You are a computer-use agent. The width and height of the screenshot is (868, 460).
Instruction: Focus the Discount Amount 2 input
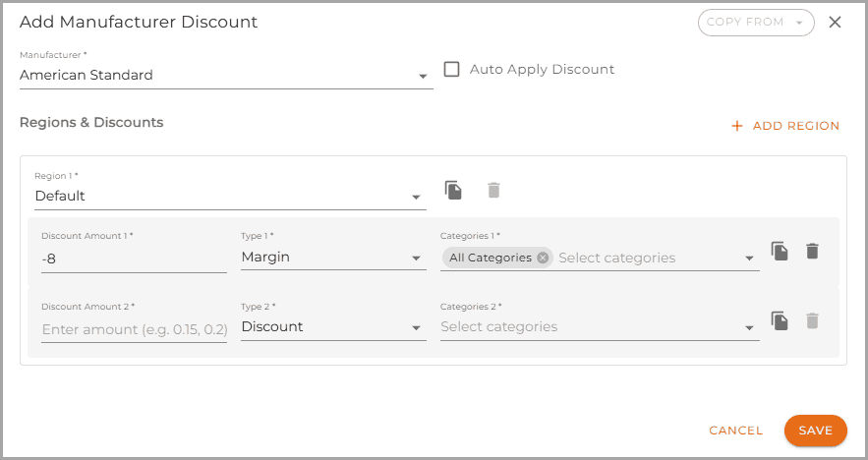click(134, 329)
